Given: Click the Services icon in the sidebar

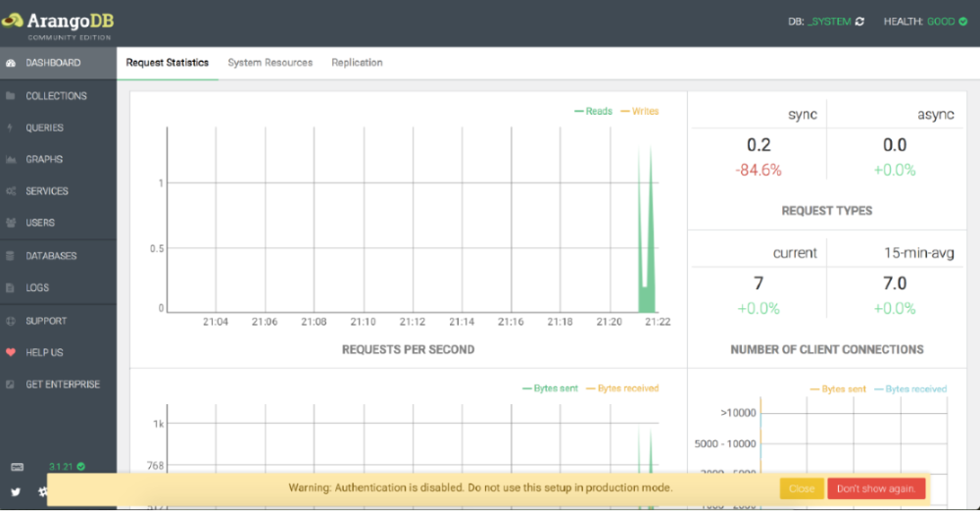Looking at the screenshot, I should 10,191.
